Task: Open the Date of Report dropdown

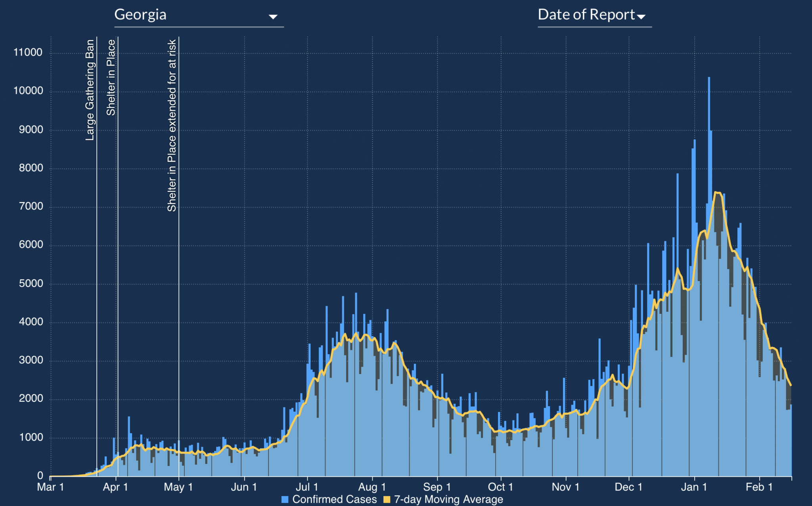Action: [586, 15]
